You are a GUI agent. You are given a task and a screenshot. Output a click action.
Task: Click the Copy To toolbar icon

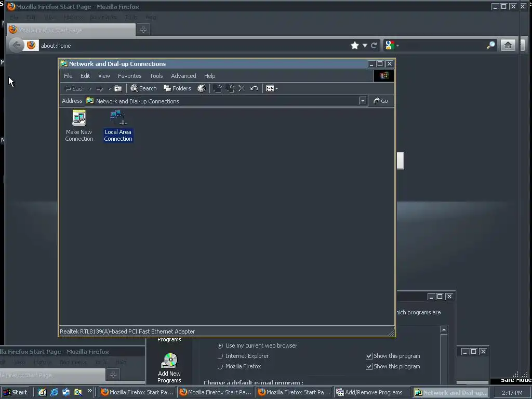point(230,88)
